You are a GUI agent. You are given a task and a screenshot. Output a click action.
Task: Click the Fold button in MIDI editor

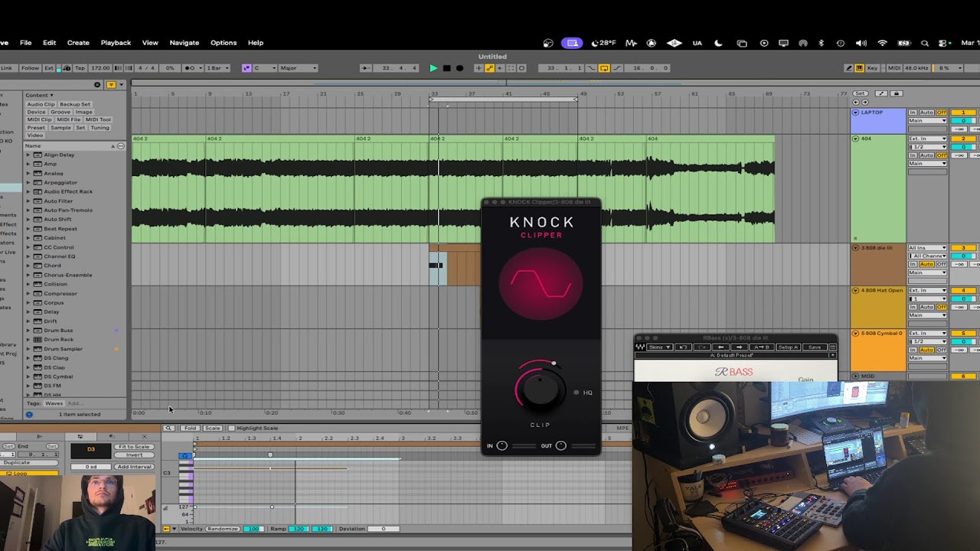[190, 428]
